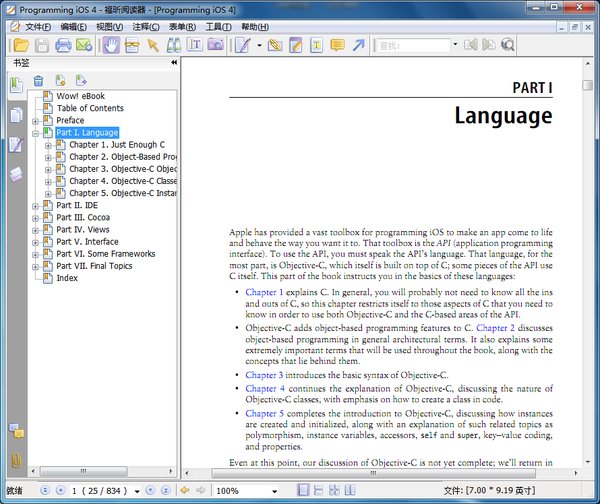Click the email envelope toolbar icon
The width and height of the screenshot is (600, 504).
pos(84,45)
